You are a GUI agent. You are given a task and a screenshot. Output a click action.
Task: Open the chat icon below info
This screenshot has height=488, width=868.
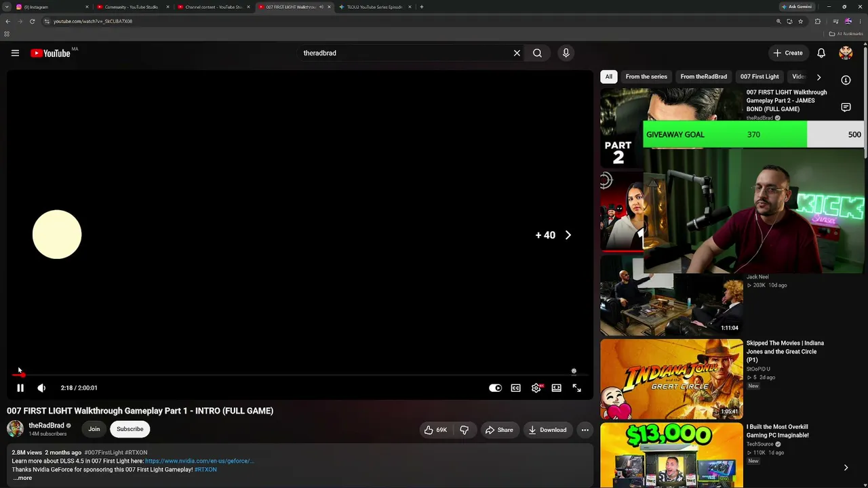(846, 107)
